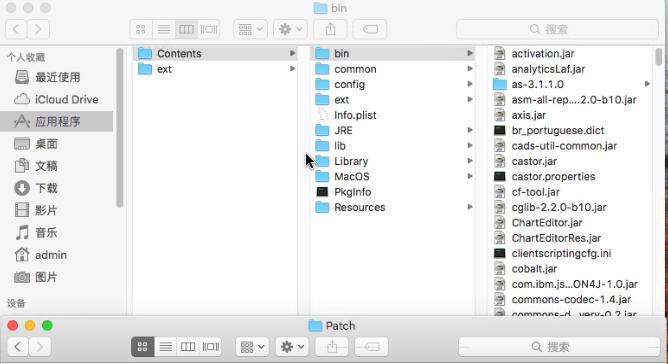Viewport: 668px width, 364px height.
Task: Select cobalt.jar file
Action: click(571, 269)
